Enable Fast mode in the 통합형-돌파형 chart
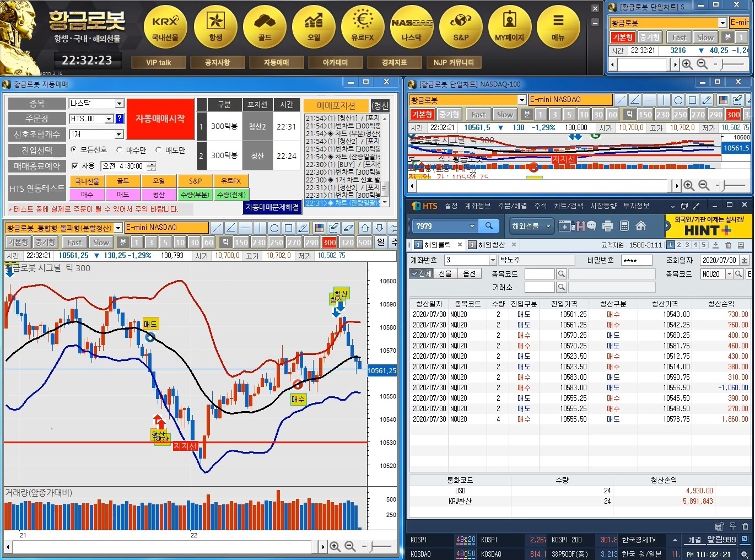 pyautogui.click(x=74, y=243)
